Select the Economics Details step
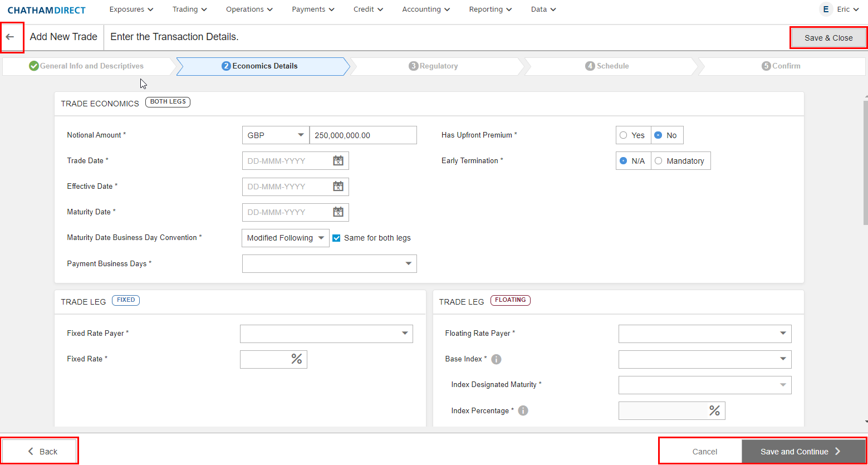 coord(263,66)
